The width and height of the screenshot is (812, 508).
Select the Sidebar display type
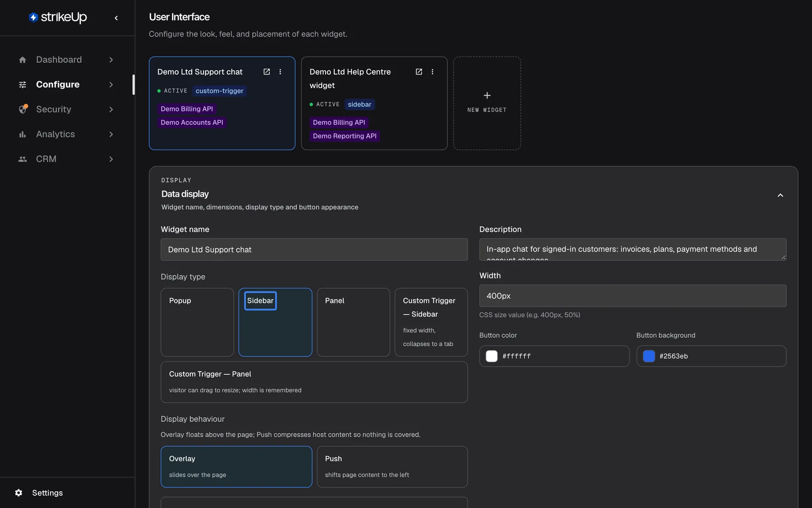275,322
